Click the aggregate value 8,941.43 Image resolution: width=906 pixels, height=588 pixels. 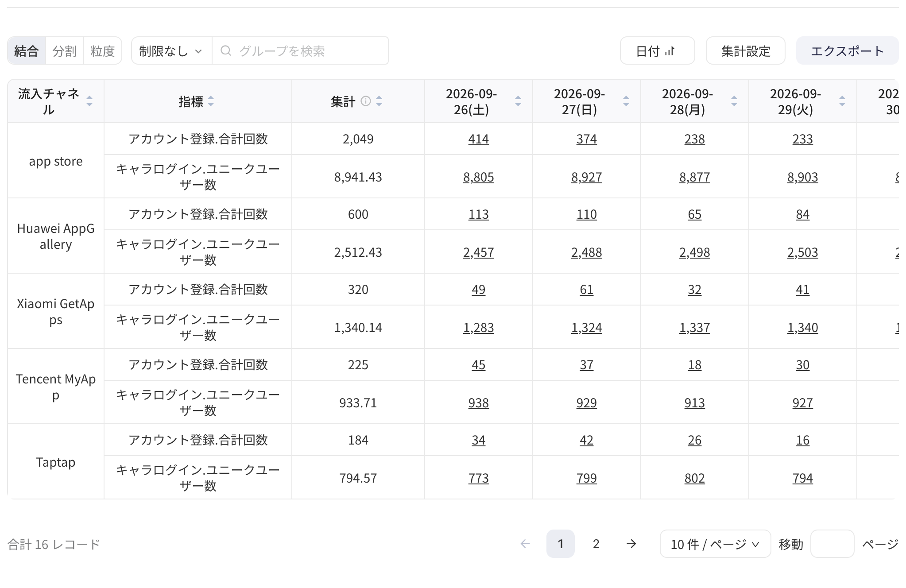coord(358,177)
